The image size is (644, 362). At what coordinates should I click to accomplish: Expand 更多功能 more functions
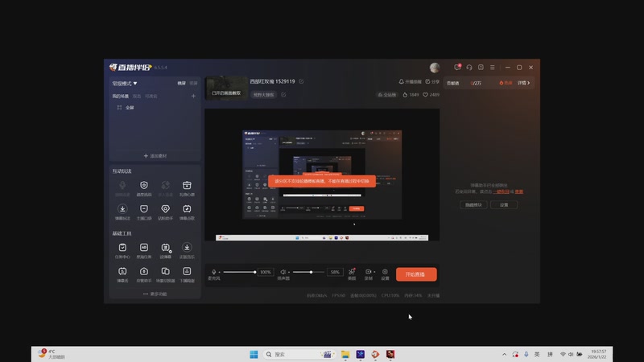155,294
